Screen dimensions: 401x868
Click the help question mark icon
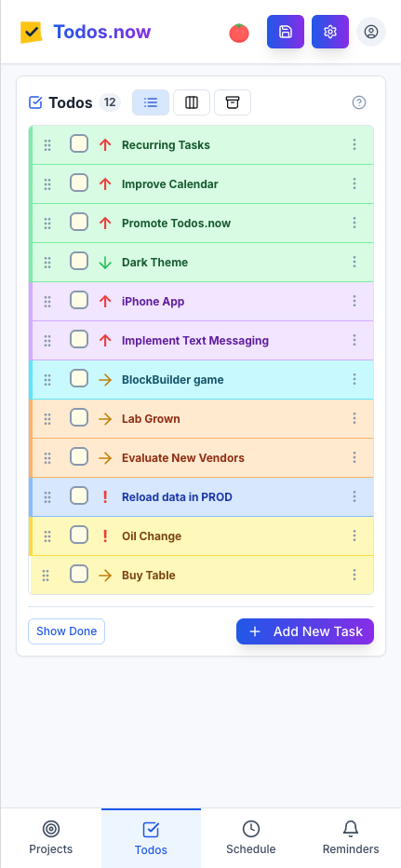click(x=359, y=102)
